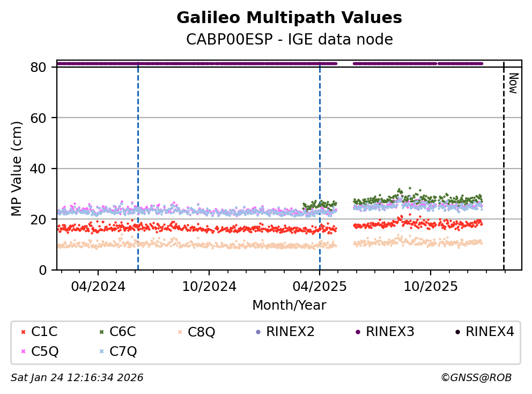
Task: Select the black RINEX4 legend dot
Action: point(457,332)
